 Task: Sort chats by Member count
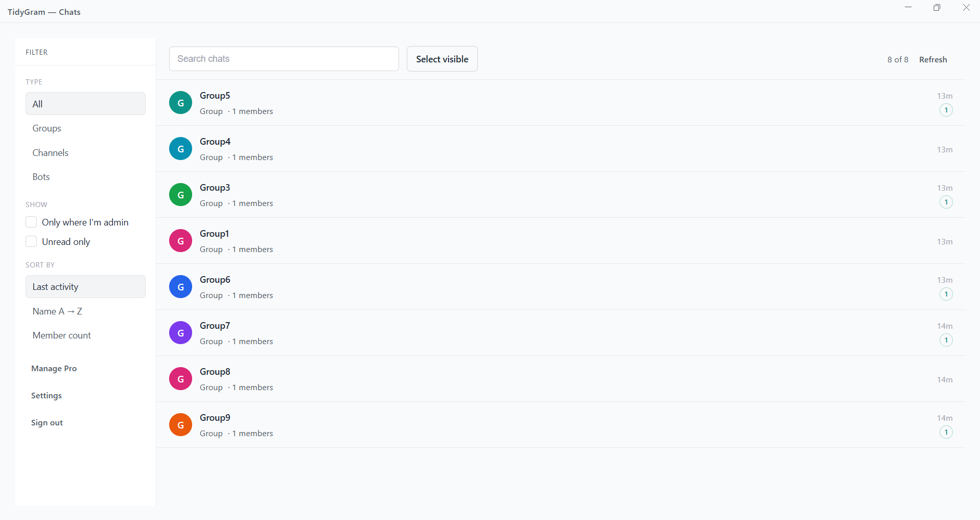click(85, 335)
